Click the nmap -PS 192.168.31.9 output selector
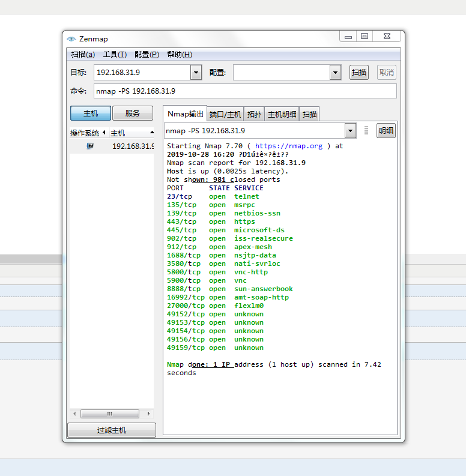This screenshot has width=466, height=476. 255,131
